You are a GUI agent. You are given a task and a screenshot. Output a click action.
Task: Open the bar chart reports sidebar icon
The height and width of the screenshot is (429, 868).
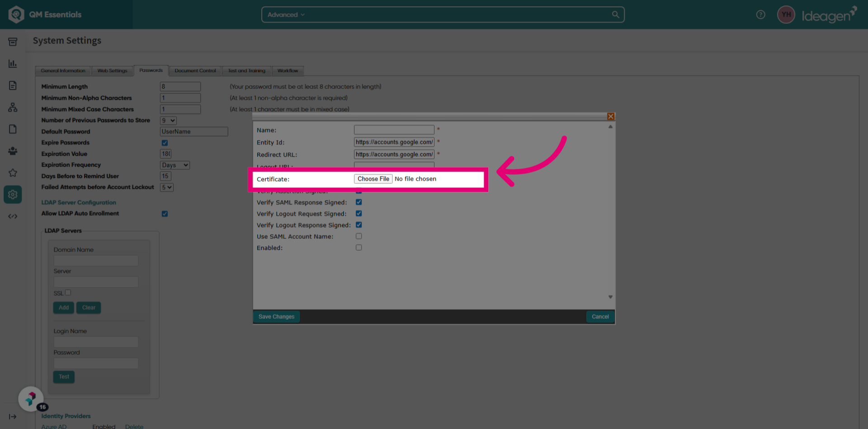click(x=13, y=64)
